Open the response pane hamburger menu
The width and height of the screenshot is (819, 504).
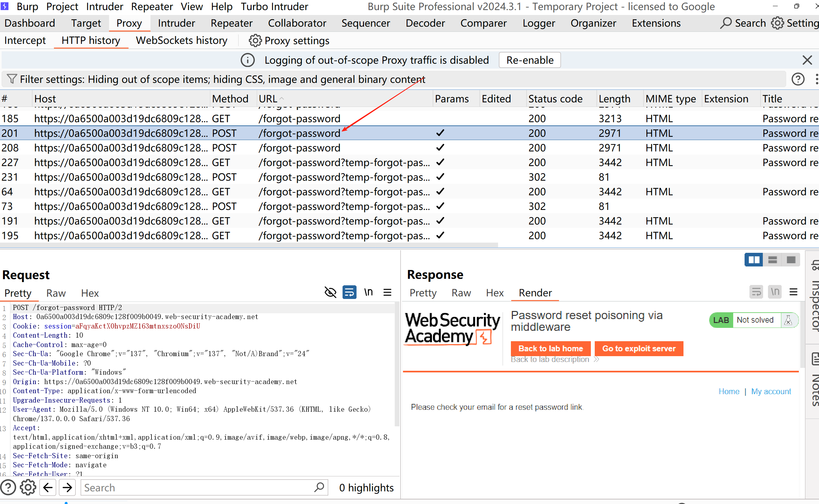pos(793,292)
